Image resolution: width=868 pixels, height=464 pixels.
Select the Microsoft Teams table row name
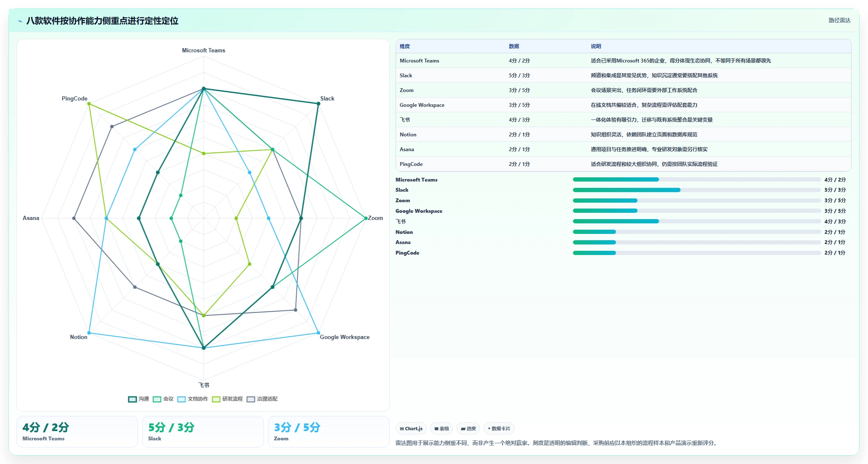point(419,61)
